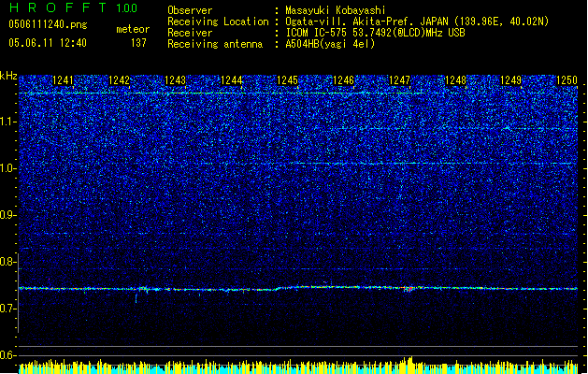Click the location text Ogata-vill. Akita-Pref. JAPAN

coord(366,22)
